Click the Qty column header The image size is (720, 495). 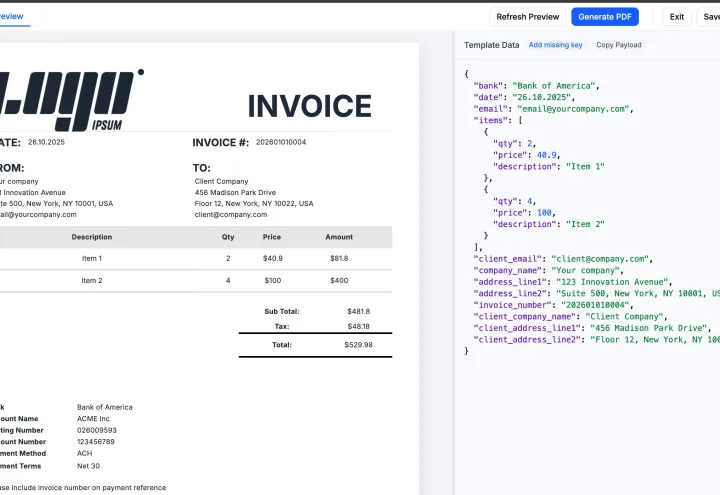(228, 237)
